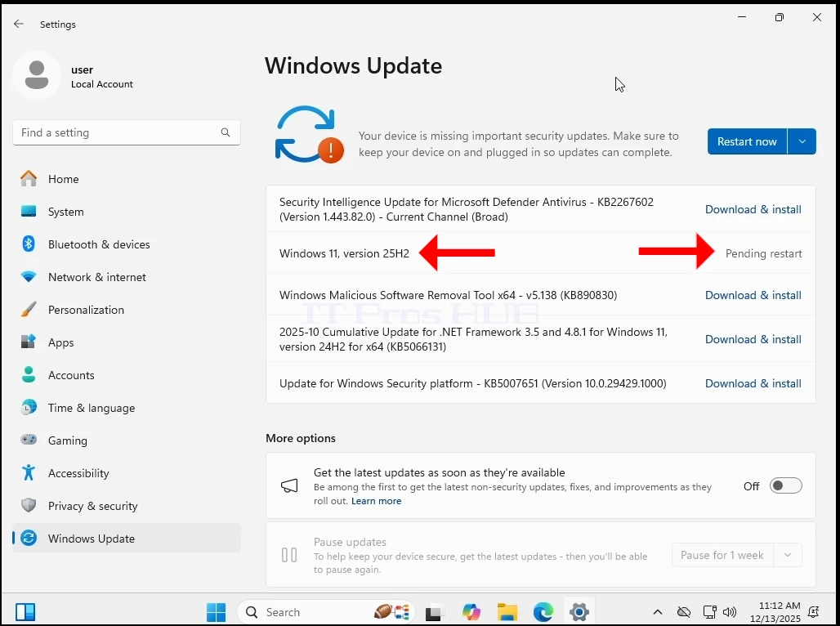Viewport: 840px width, 626px height.
Task: Click the Accessibility figure icon
Action: point(29,473)
